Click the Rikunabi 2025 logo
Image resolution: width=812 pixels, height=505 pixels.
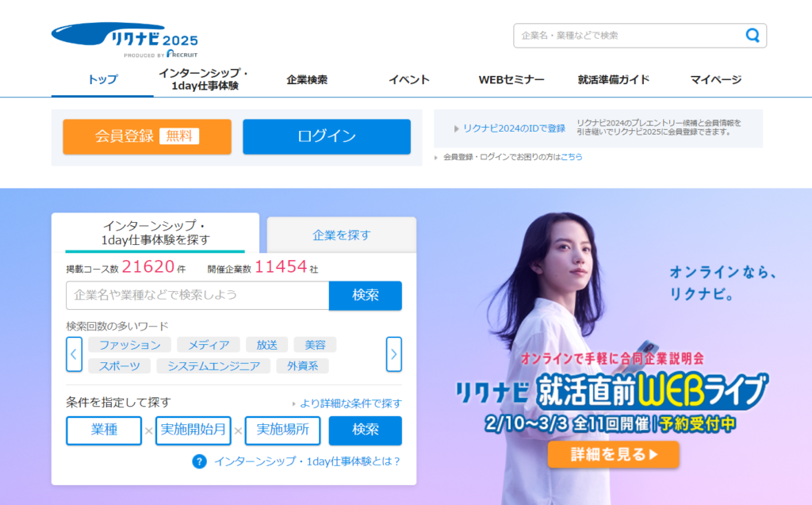pyautogui.click(x=124, y=40)
